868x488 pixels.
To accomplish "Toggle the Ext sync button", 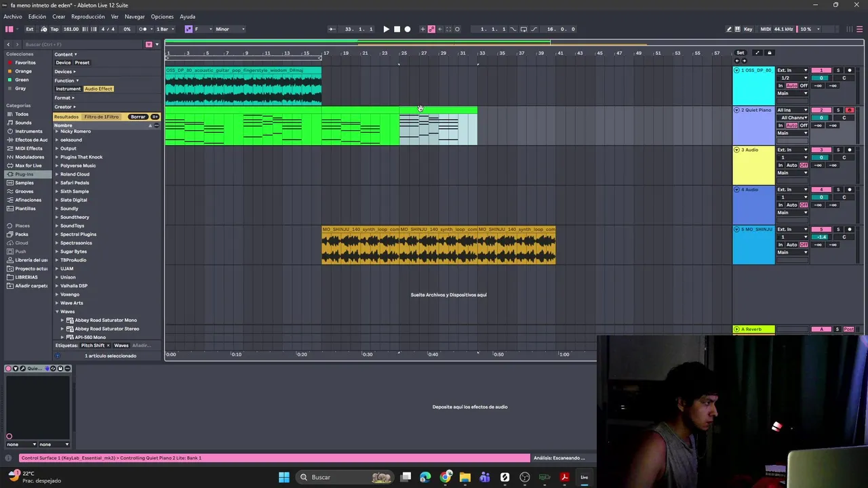I will [30, 29].
